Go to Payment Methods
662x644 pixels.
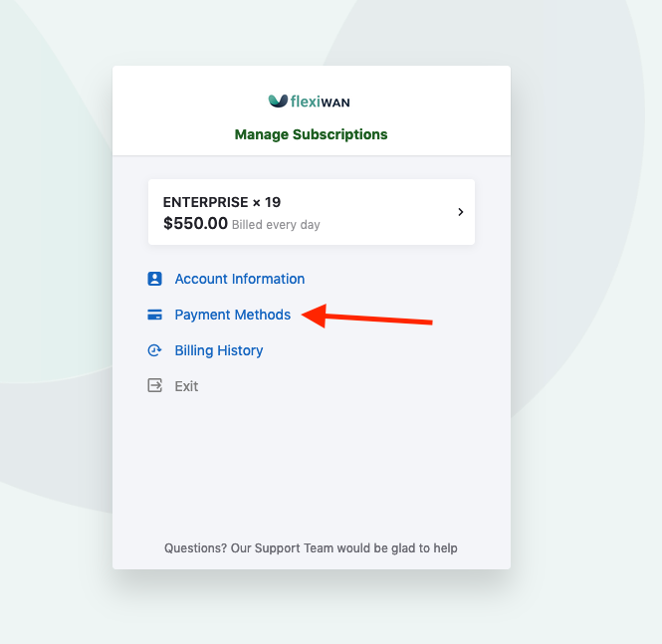232,315
